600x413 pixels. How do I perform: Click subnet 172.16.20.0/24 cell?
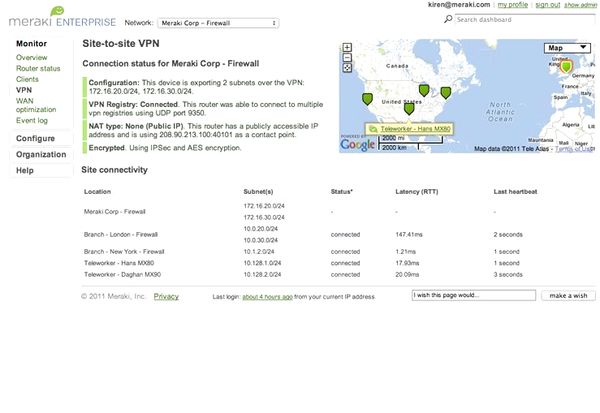click(264, 206)
